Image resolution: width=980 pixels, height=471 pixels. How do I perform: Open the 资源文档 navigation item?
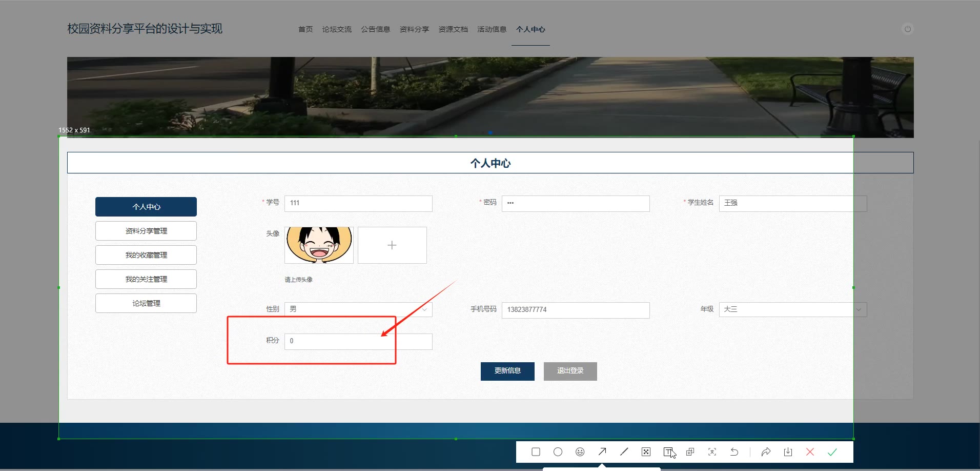pos(453,29)
